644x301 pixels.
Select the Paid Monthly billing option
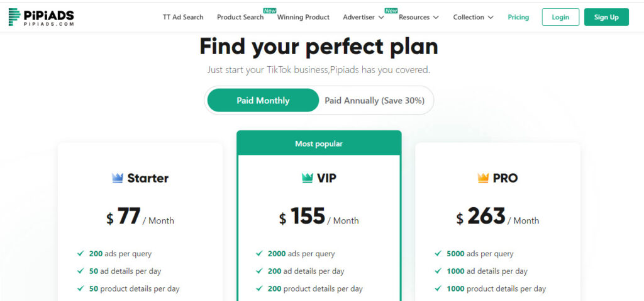(263, 100)
